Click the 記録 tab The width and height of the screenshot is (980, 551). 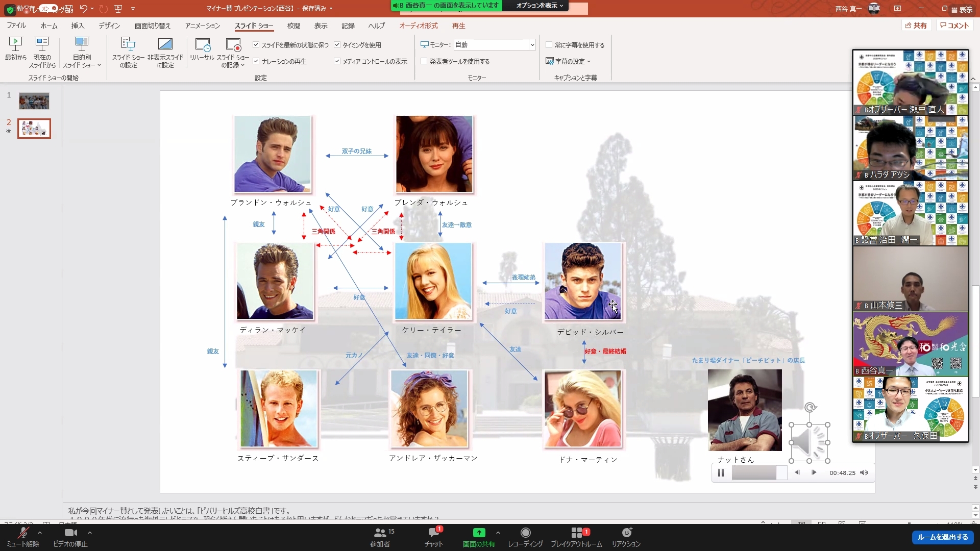(348, 26)
